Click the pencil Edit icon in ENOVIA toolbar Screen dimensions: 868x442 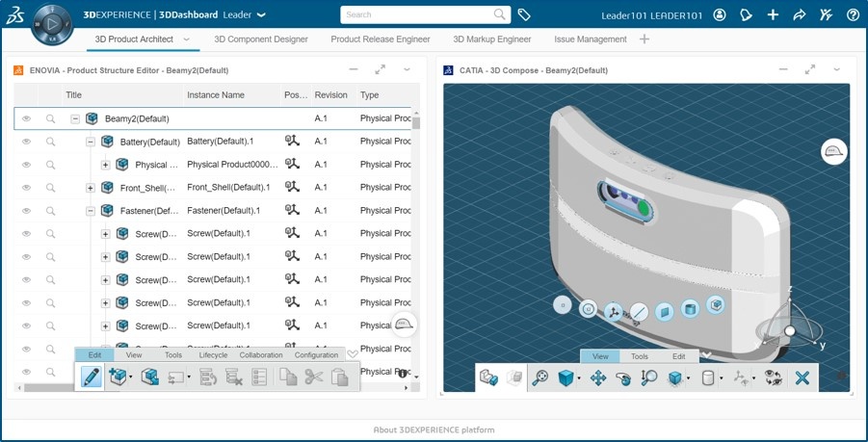tap(91, 377)
